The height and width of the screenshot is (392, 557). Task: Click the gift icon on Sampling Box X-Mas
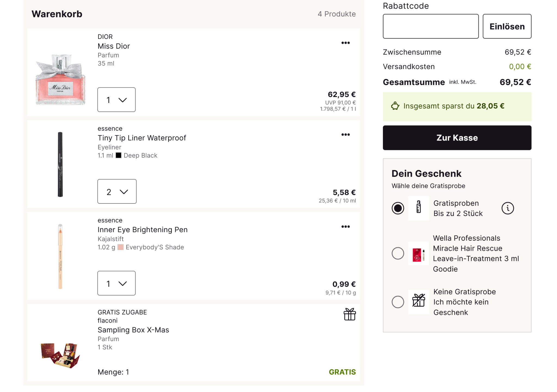pos(349,314)
